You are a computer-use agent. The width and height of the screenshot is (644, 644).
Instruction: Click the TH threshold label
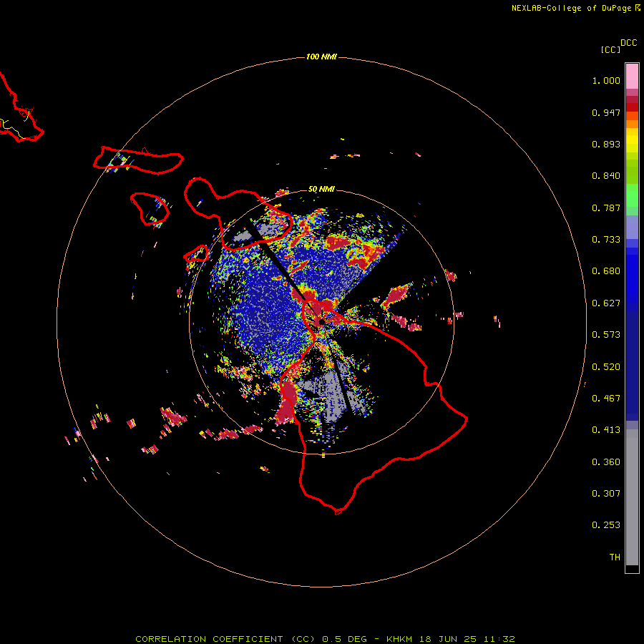tap(615, 557)
